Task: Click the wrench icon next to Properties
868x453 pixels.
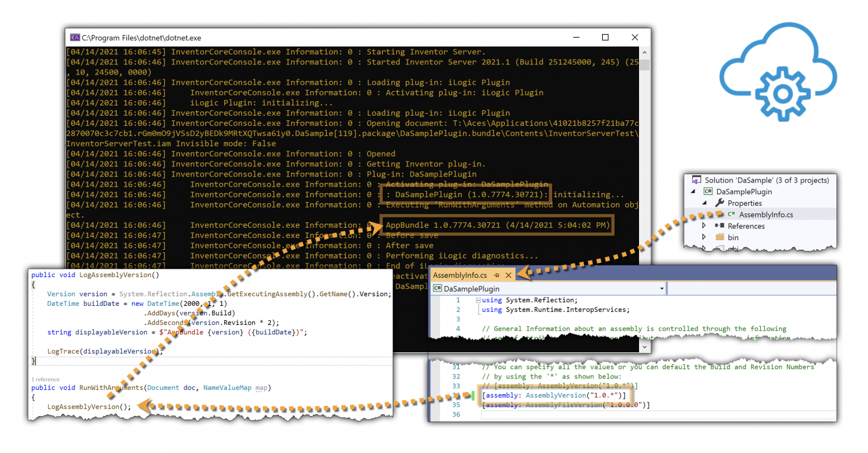Action: [720, 203]
